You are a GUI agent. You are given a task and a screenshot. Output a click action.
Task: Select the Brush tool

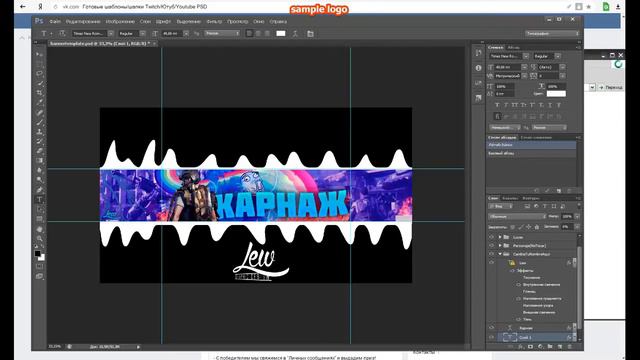point(39,122)
